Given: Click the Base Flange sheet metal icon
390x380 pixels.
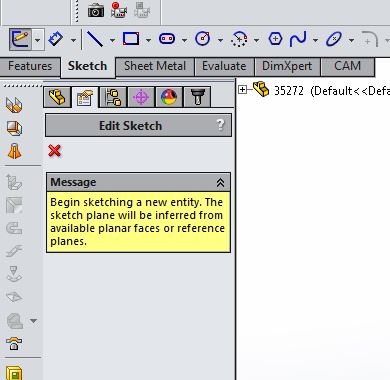Looking at the screenshot, I should click(x=14, y=105).
